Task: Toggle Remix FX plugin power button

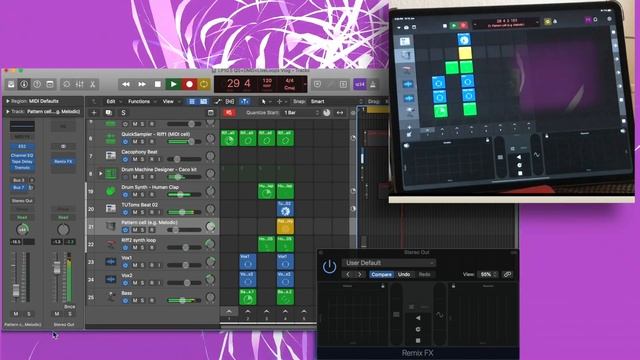Action: point(329,267)
